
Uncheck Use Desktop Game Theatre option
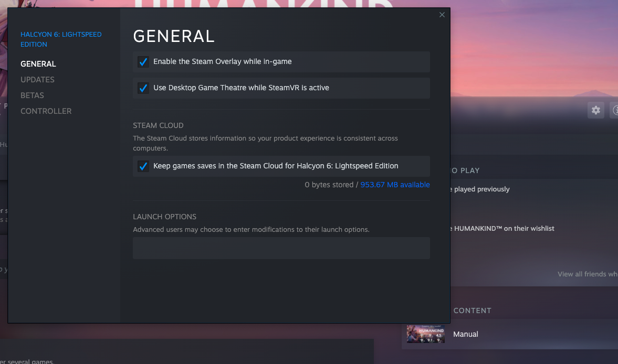coord(143,88)
